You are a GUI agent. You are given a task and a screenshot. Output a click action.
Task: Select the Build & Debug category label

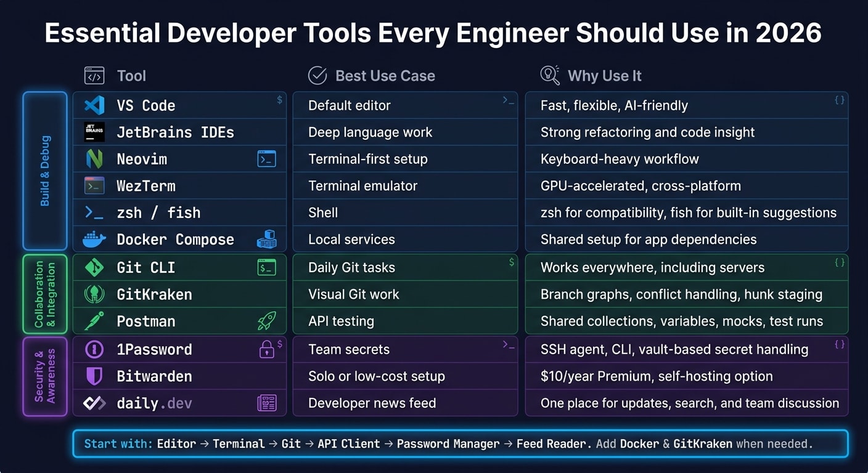coord(45,171)
